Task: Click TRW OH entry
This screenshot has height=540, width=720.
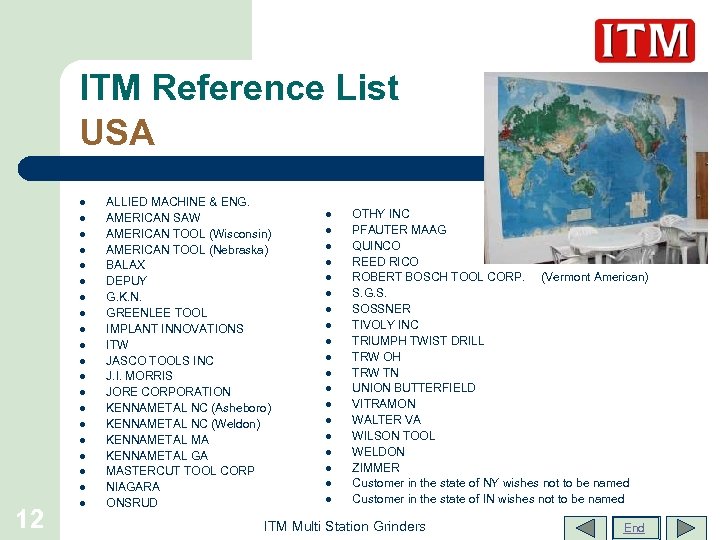Action: pyautogui.click(x=376, y=357)
